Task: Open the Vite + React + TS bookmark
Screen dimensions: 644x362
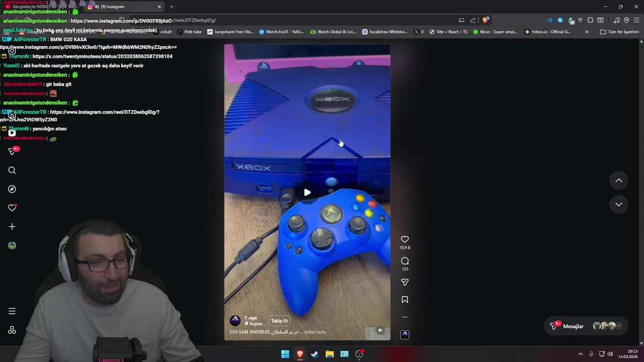Action: [448, 32]
